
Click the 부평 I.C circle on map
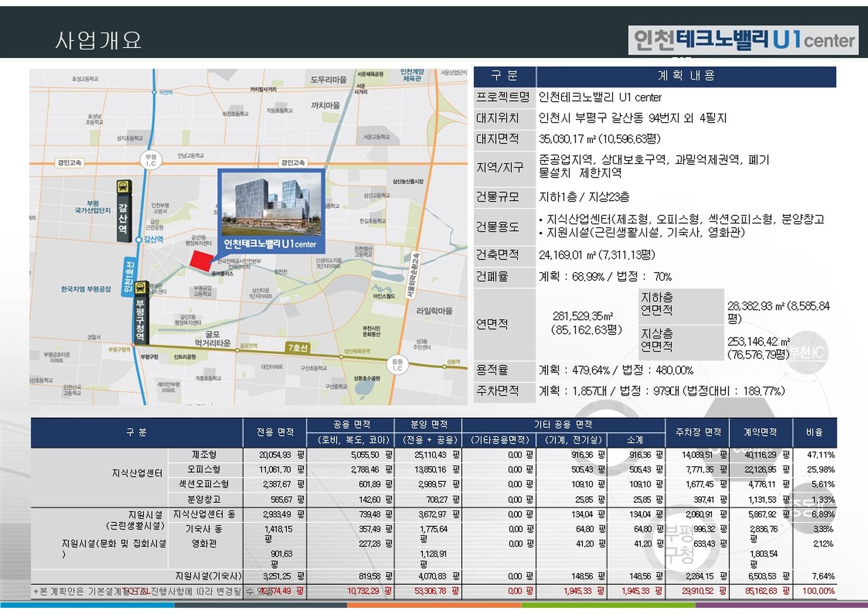tap(151, 160)
